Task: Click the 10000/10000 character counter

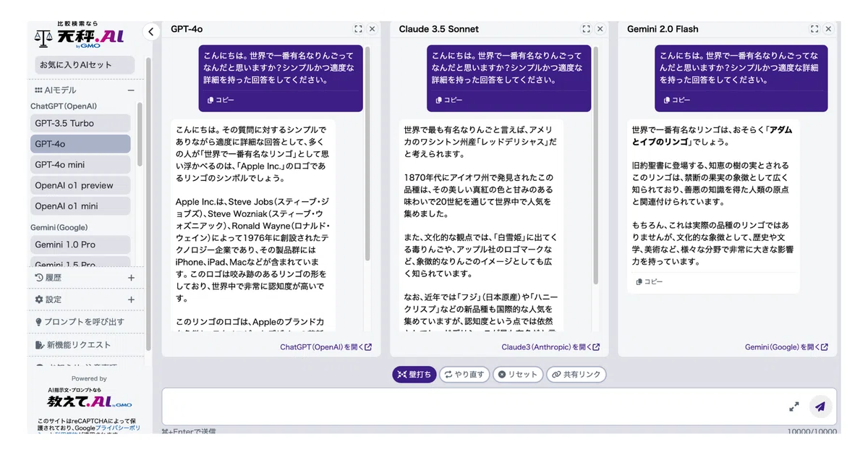Action: 812,431
